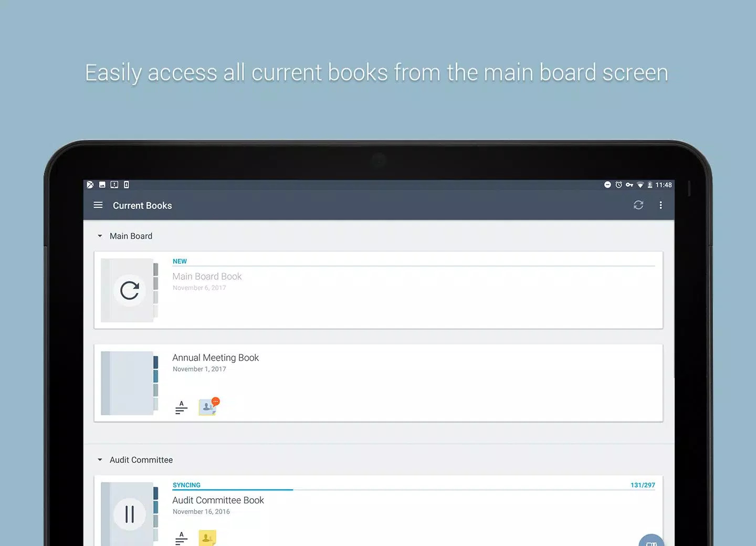756x546 pixels.
Task: Click the SYNCING status label
Action: click(186, 485)
